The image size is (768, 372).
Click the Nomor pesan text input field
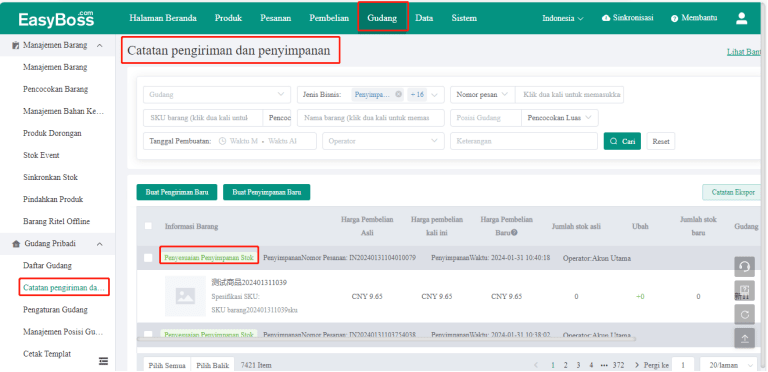tap(570, 94)
